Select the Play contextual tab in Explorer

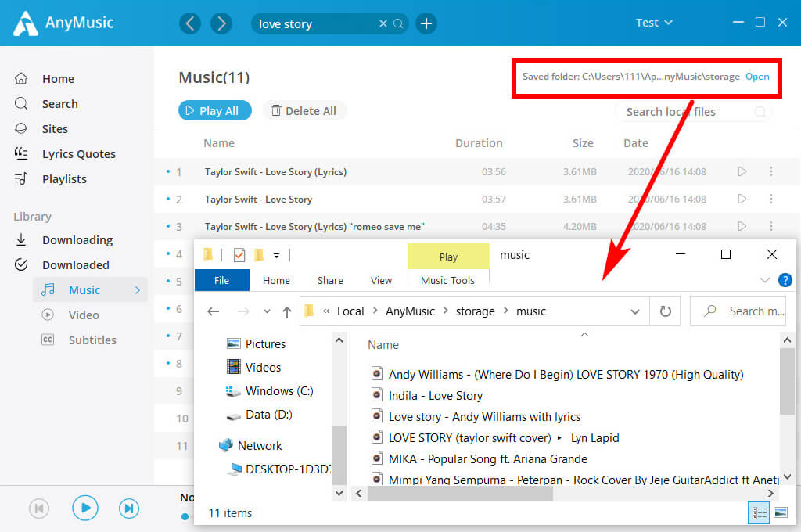[448, 257]
